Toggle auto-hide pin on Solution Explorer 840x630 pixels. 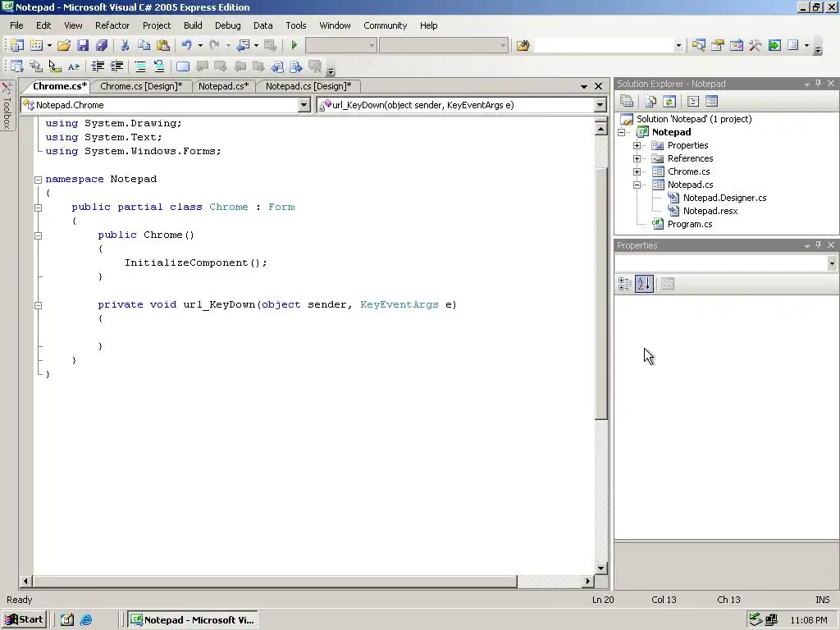818,84
